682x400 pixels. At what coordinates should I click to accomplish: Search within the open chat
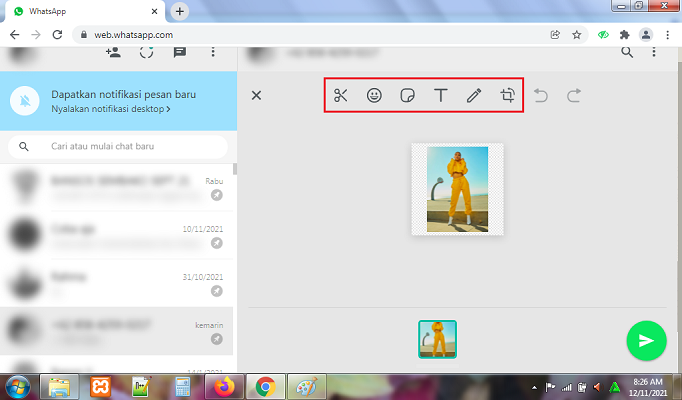(x=627, y=53)
